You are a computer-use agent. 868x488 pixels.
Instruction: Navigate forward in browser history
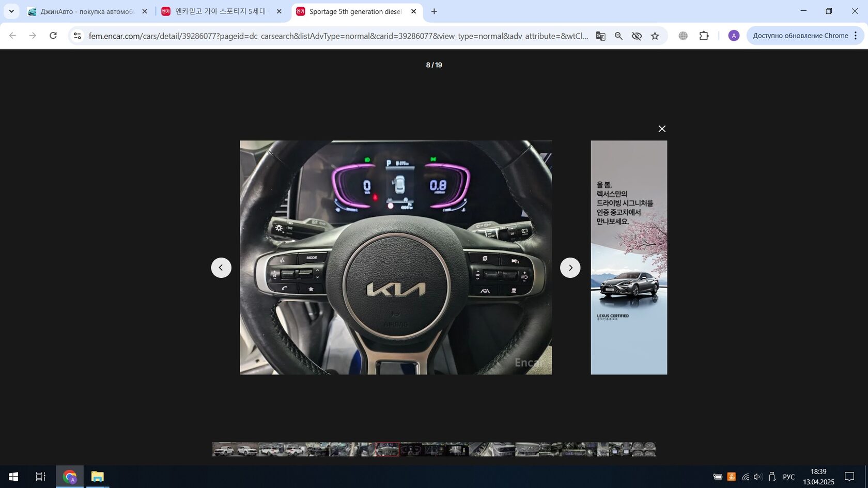33,36
